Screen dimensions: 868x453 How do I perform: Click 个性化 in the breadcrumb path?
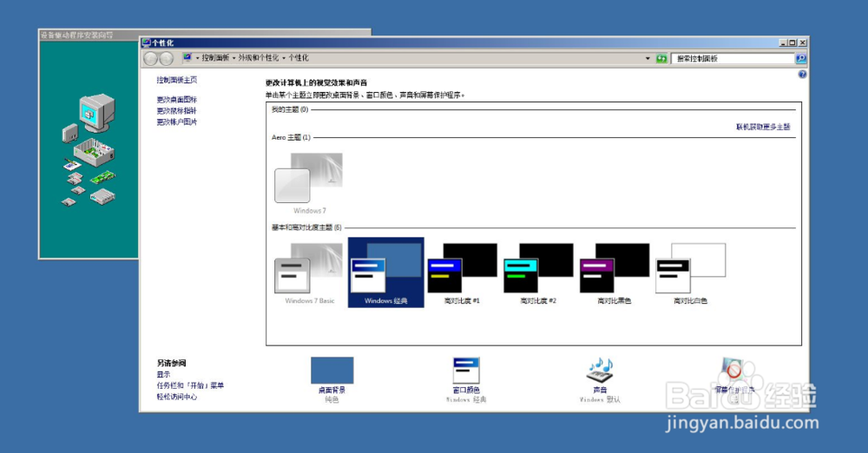click(x=299, y=57)
